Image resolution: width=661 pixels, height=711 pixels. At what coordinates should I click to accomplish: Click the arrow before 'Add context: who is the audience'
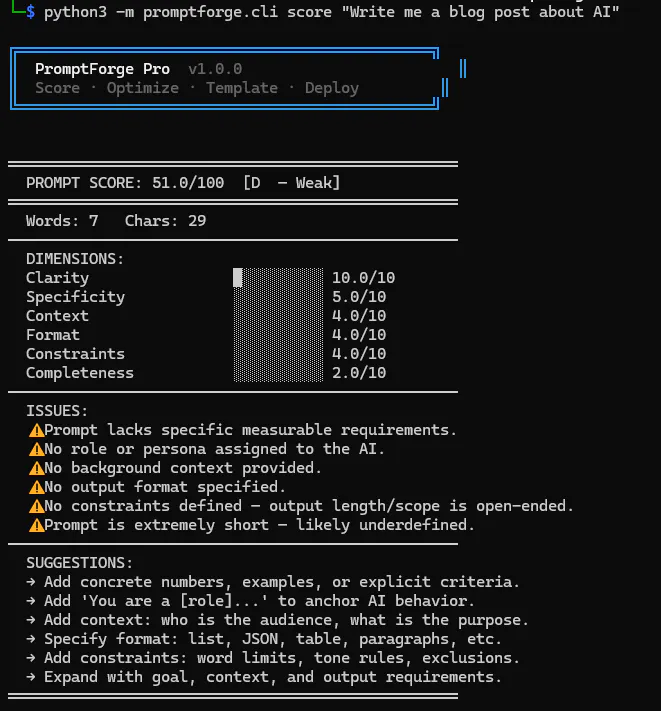[x=30, y=620]
